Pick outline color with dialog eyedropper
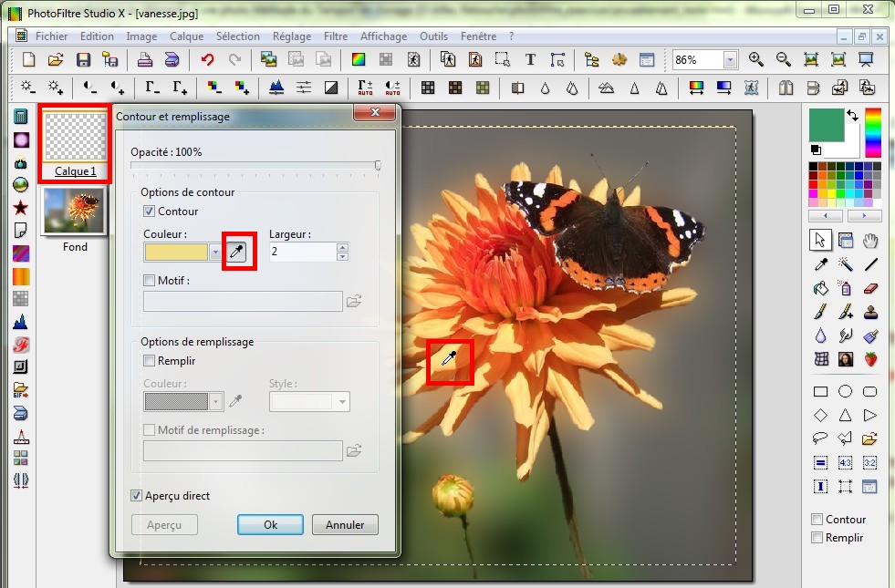 coord(236,251)
